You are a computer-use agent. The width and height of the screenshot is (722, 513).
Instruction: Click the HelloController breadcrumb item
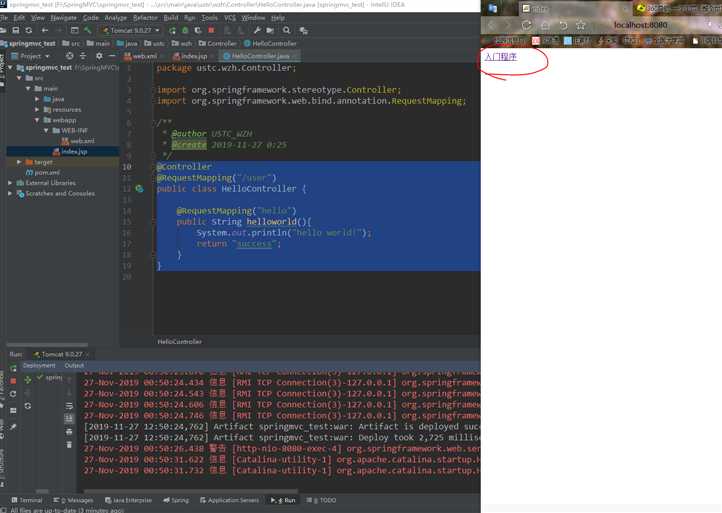[270, 44]
